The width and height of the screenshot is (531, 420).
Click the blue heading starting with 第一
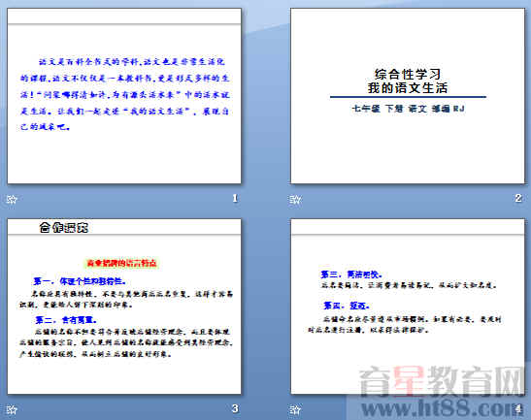point(81,281)
